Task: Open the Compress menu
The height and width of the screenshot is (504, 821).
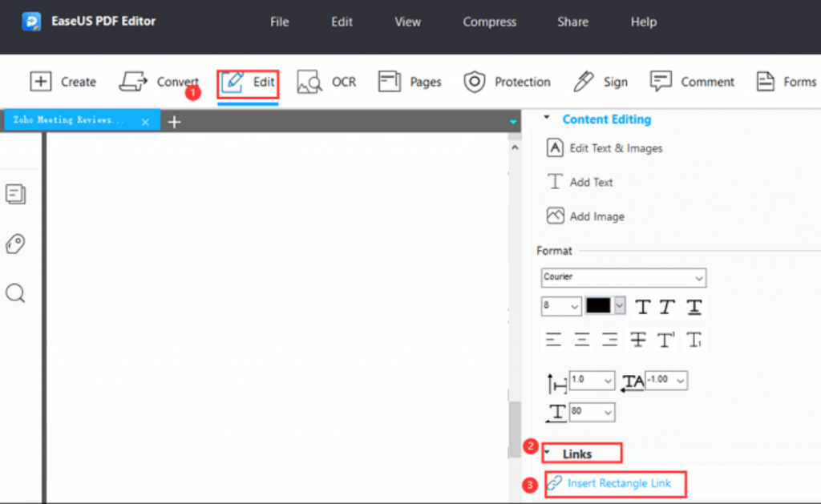Action: point(489,22)
